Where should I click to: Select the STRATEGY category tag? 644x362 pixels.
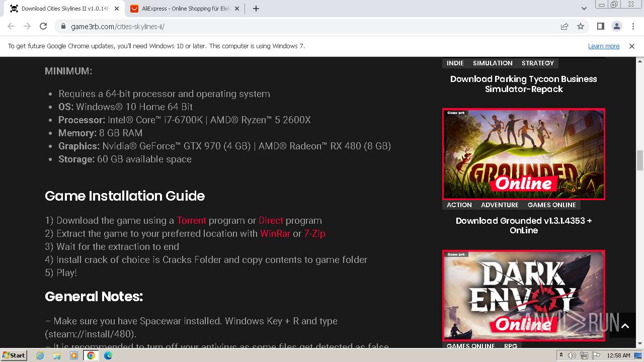[x=538, y=63]
